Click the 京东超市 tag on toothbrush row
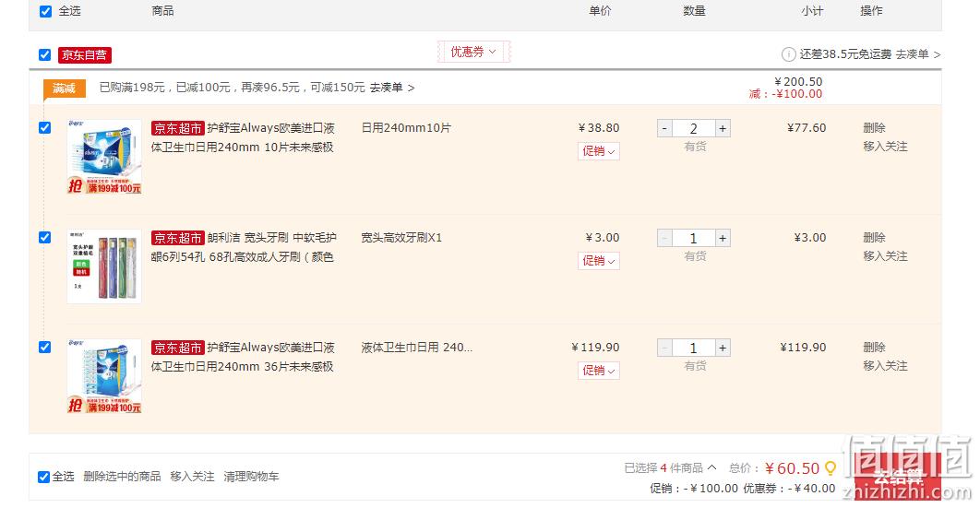The height and width of the screenshot is (508, 980). [x=177, y=239]
